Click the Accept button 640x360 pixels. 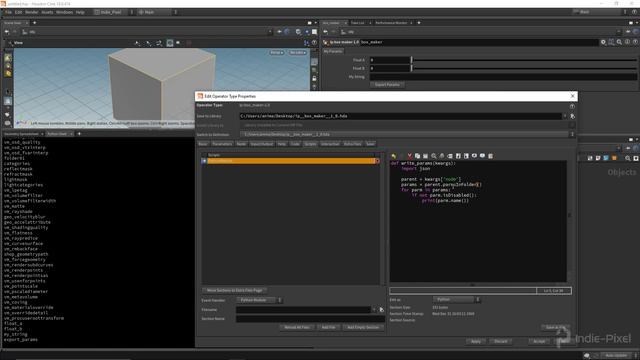tap(539, 341)
